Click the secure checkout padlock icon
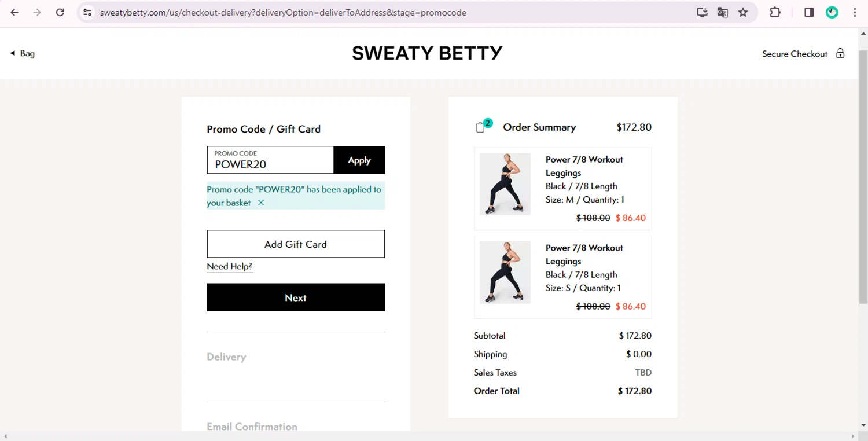 tap(840, 53)
